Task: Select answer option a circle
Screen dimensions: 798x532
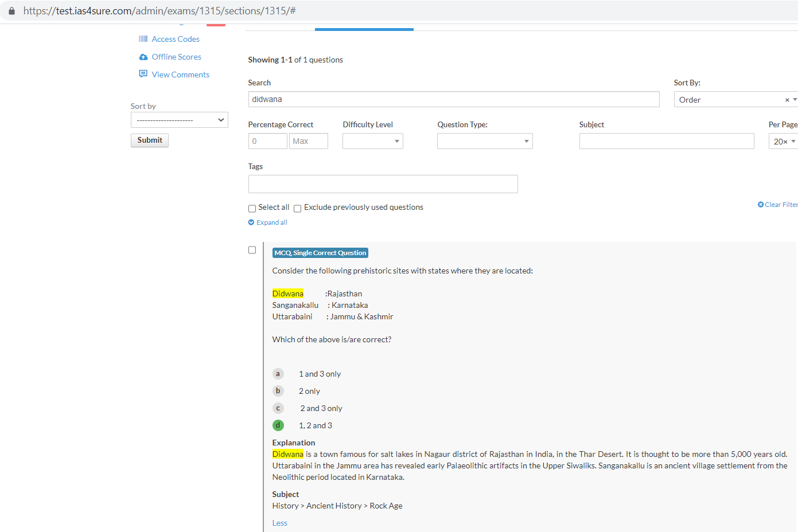Action: click(x=278, y=374)
